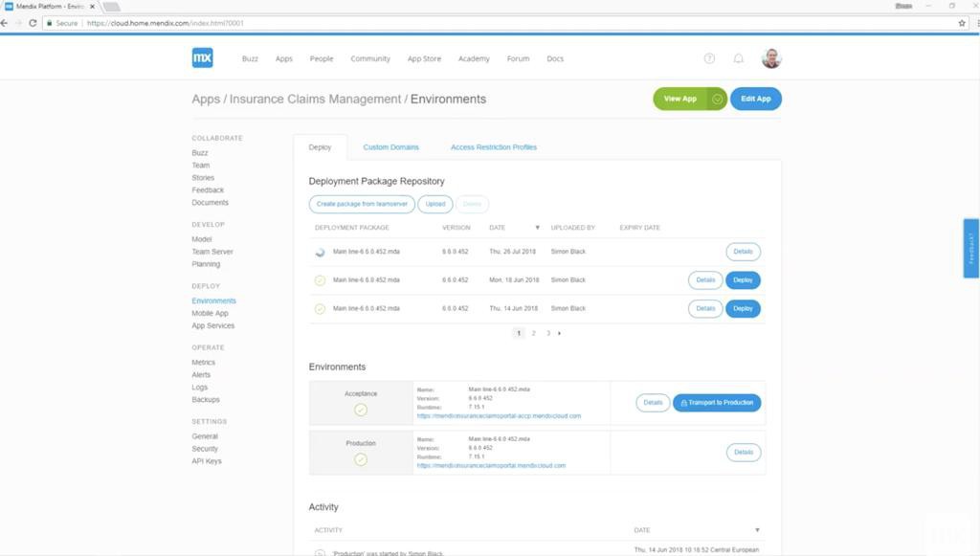
Task: Open Details for Mon, 18 Jun package
Action: [705, 280]
